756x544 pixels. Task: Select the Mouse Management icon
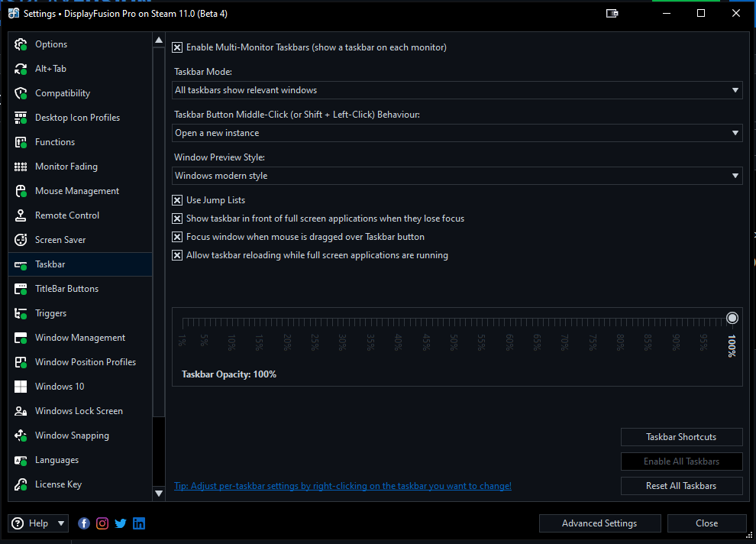point(21,191)
